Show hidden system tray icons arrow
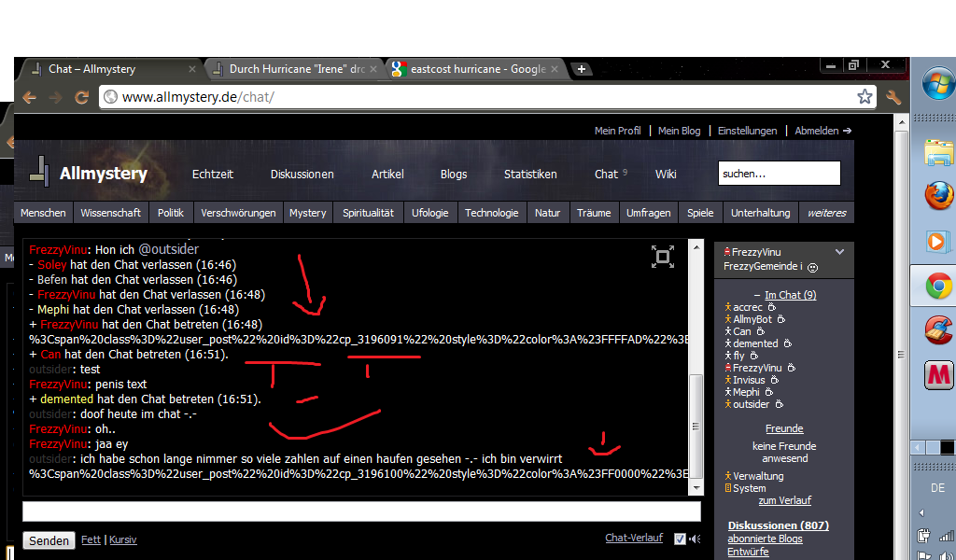 (x=921, y=512)
